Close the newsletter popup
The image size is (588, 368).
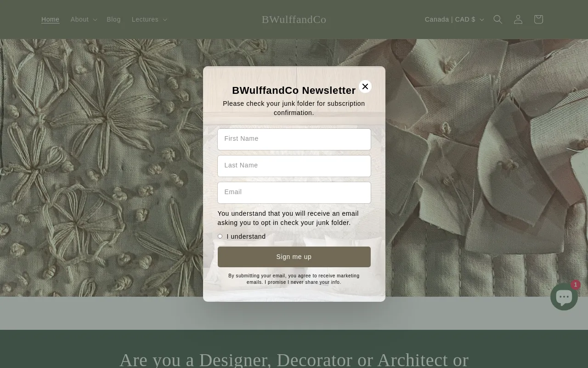point(365,86)
